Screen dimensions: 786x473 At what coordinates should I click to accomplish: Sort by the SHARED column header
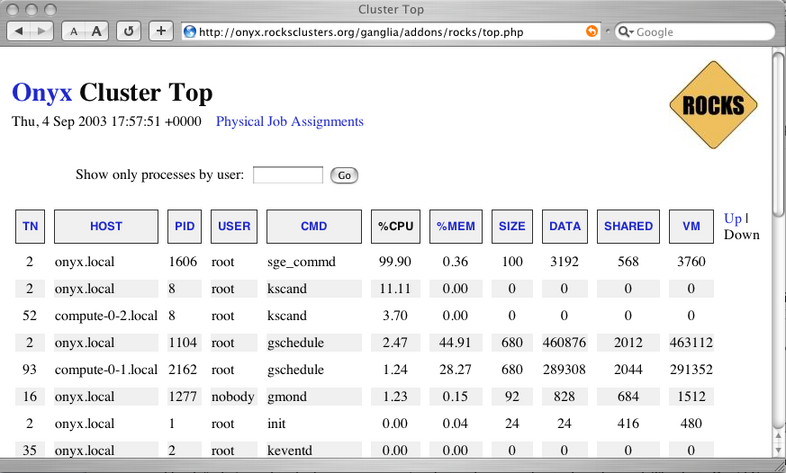[628, 226]
